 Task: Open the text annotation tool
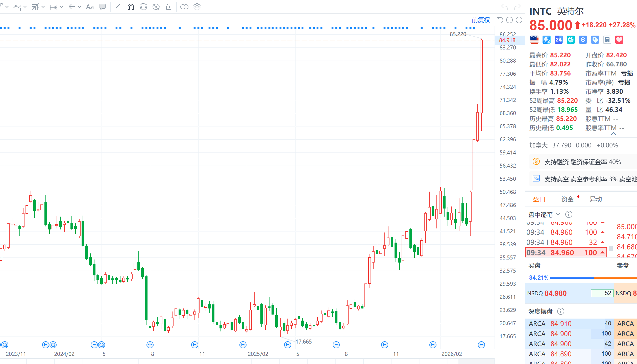coord(90,7)
